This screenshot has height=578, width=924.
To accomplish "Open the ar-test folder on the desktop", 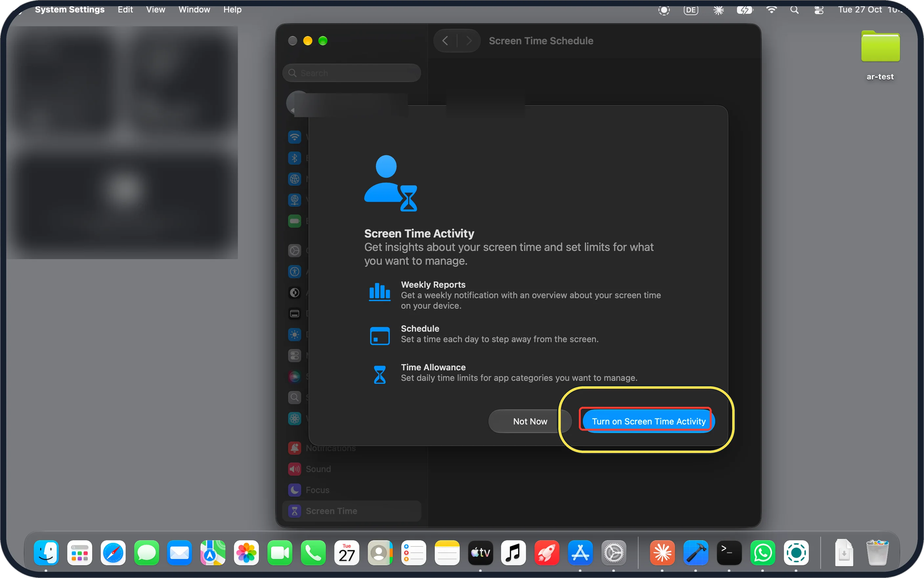I will [x=880, y=55].
